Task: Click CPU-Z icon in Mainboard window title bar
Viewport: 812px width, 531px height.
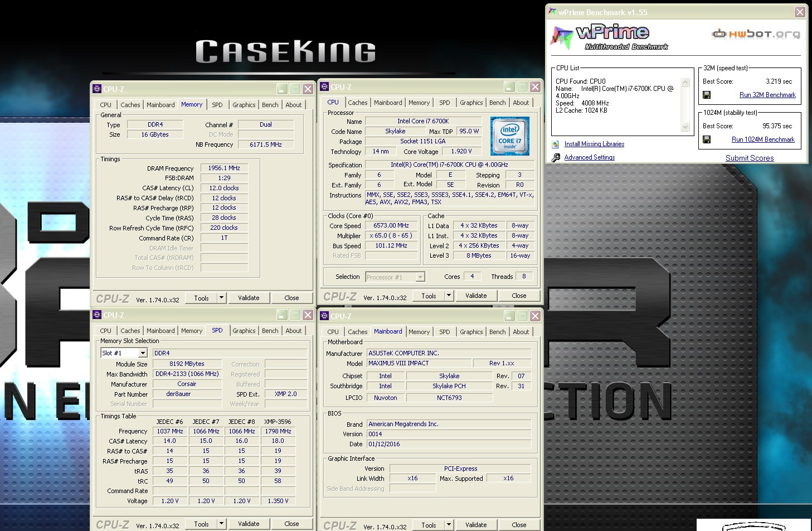Action: pos(324,316)
